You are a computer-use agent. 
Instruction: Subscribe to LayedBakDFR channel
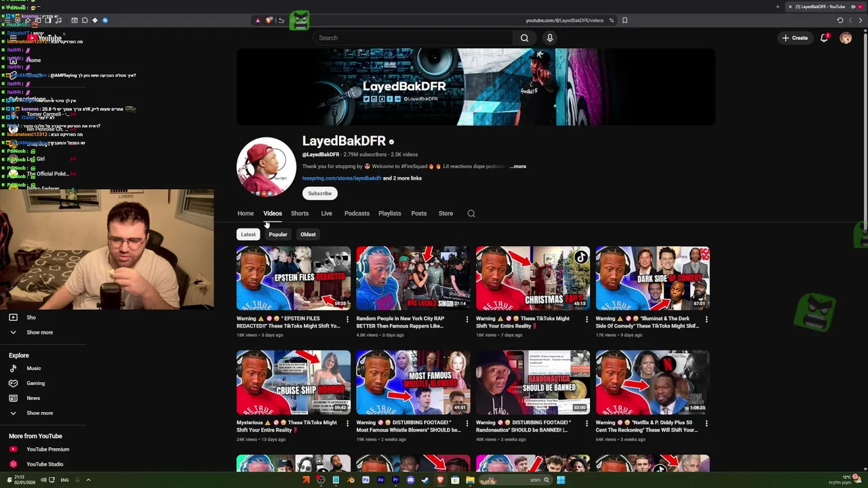(x=319, y=193)
